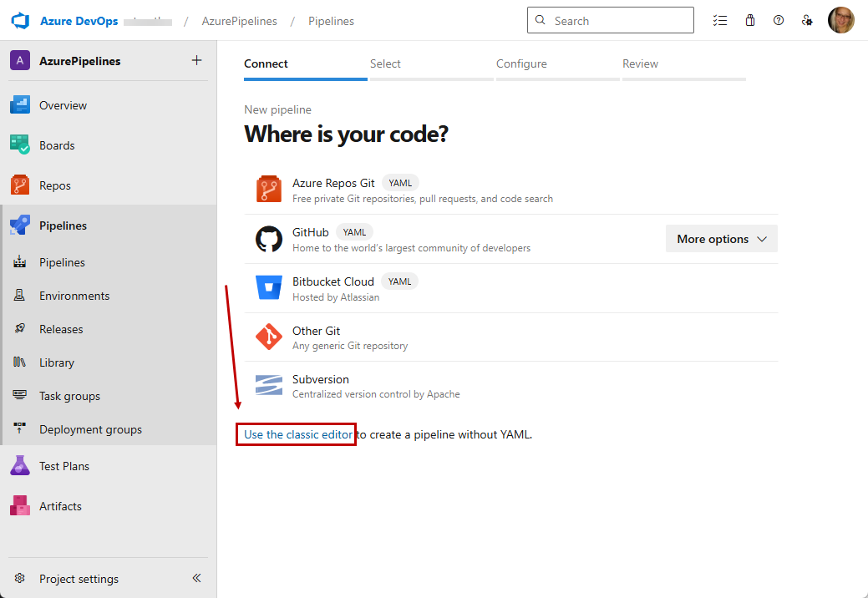This screenshot has width=868, height=598.
Task: Open the Deployment groups icon
Action: (19, 428)
